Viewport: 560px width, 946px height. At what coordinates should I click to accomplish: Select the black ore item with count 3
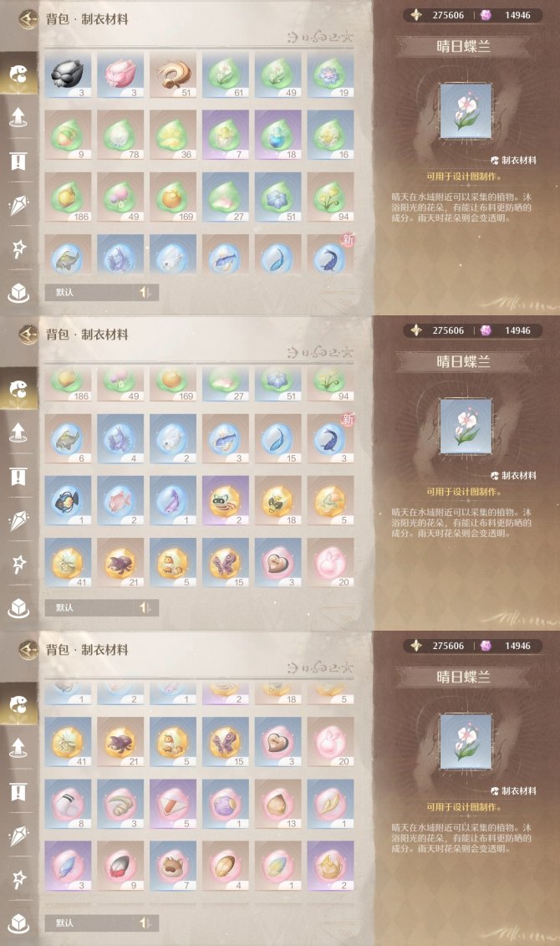click(68, 74)
